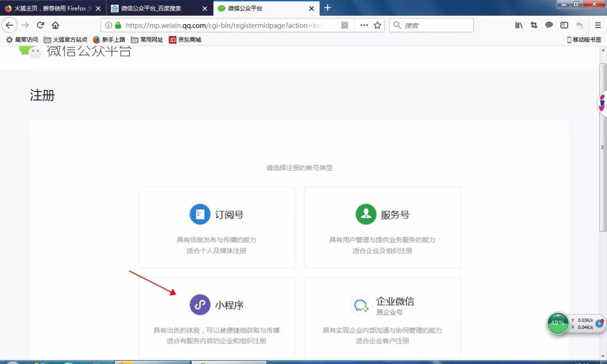607x364 pixels.
Task: Open the QR code icon in address bar
Action: coord(345,25)
